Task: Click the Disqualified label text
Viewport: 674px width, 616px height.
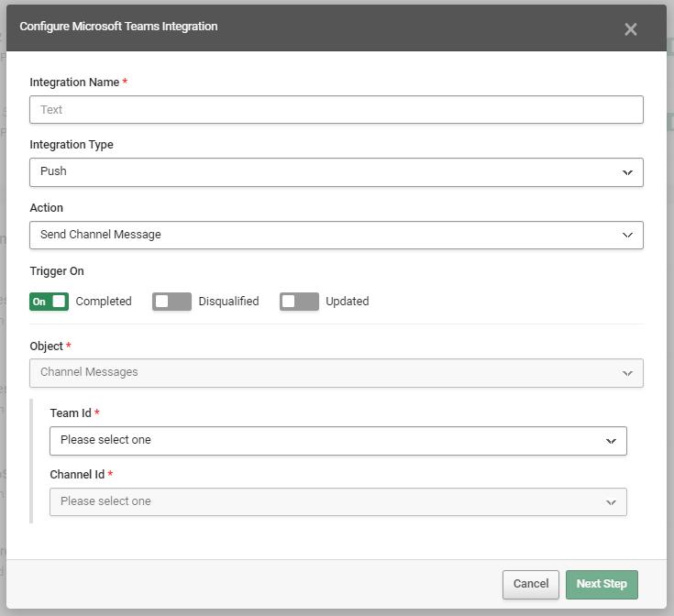Action: pyautogui.click(x=228, y=302)
